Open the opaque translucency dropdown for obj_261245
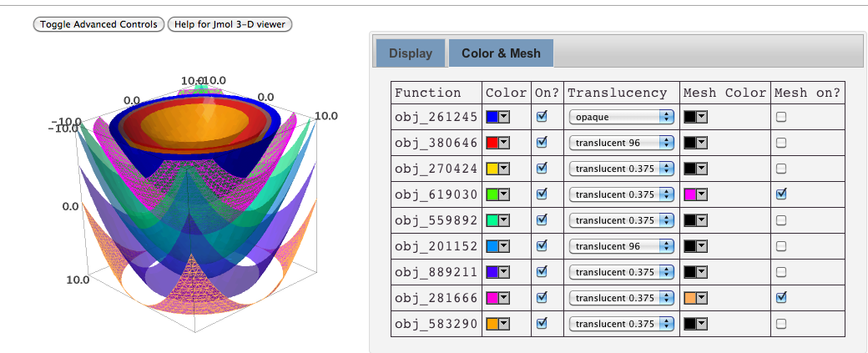Viewport: 868px width, 353px height. (621, 118)
